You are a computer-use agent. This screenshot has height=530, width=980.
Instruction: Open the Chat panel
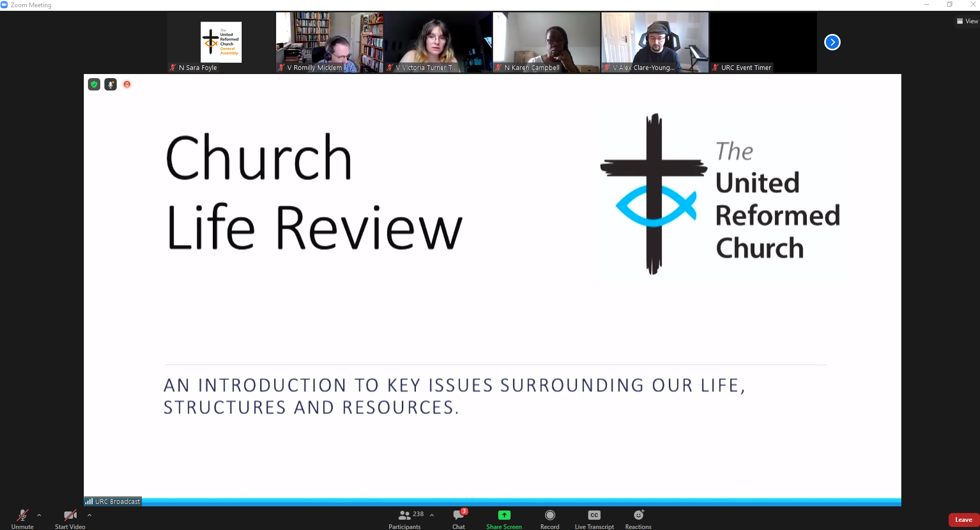457,518
